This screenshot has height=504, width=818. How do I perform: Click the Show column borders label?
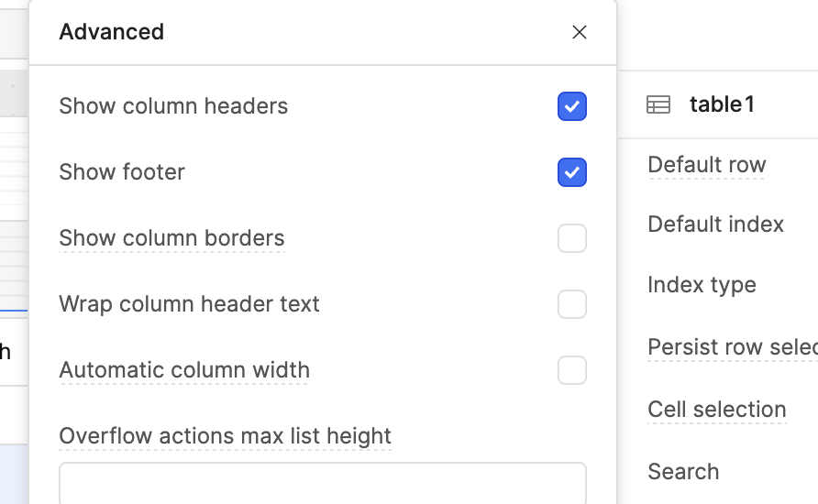click(171, 238)
